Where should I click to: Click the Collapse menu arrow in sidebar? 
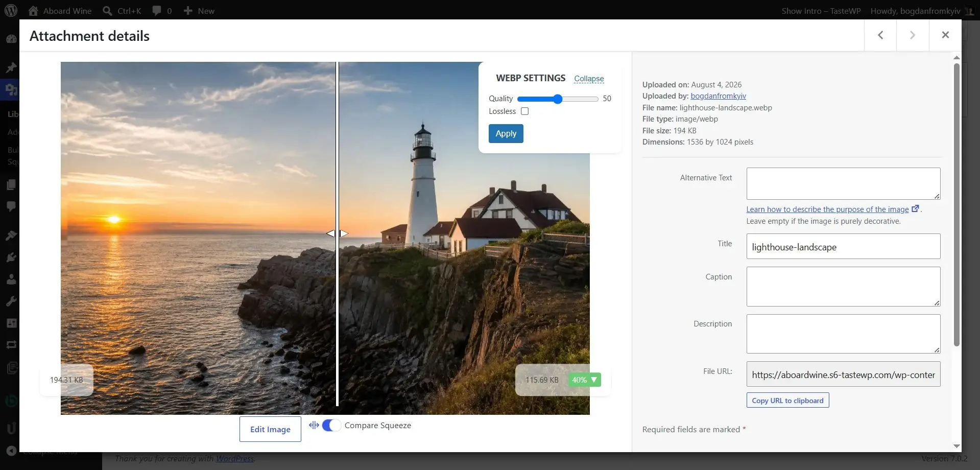pyautogui.click(x=11, y=451)
